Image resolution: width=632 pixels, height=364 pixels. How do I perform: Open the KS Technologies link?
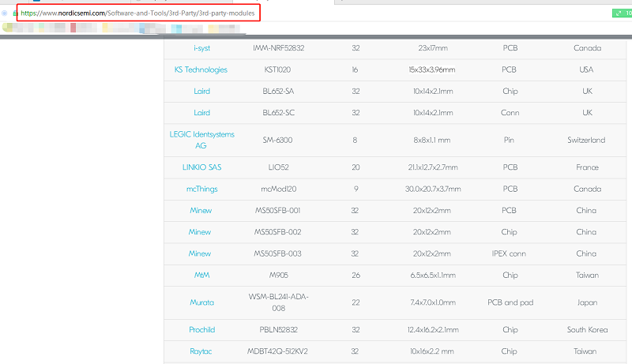tap(201, 69)
